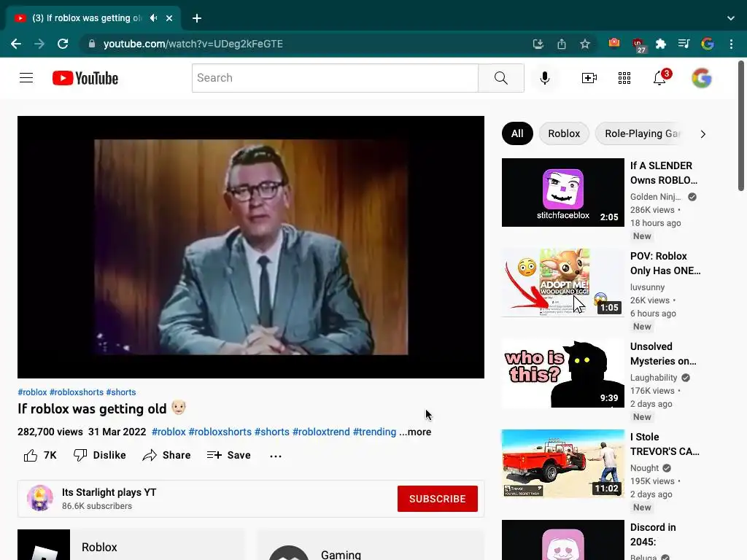Click the address bar URL
This screenshot has width=747, height=560.
[193, 44]
